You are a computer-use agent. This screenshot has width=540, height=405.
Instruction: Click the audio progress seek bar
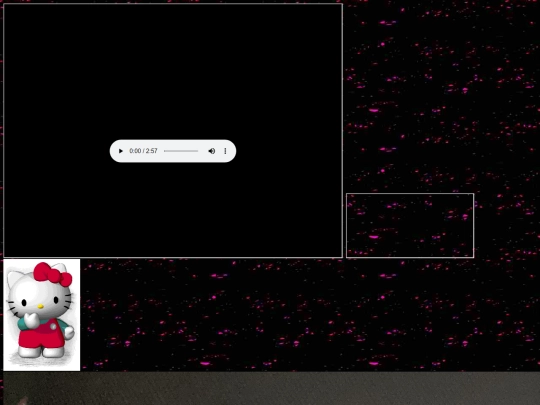(x=181, y=151)
